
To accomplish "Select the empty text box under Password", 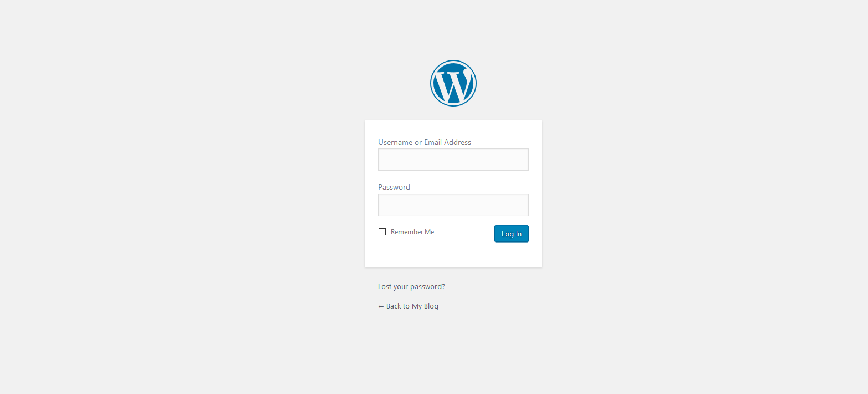I will click(x=453, y=205).
